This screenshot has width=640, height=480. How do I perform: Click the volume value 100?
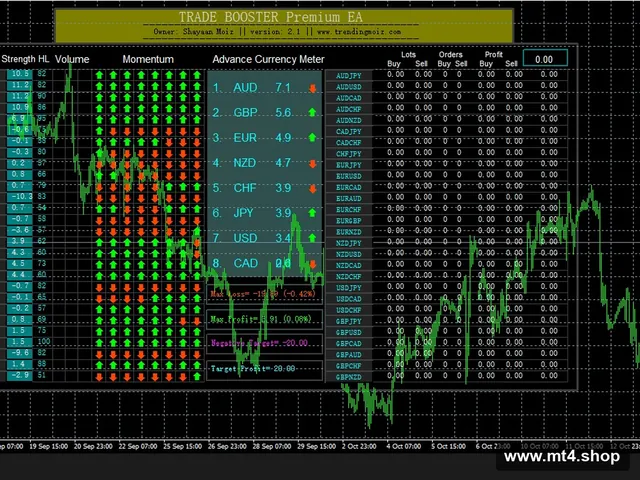(43, 341)
